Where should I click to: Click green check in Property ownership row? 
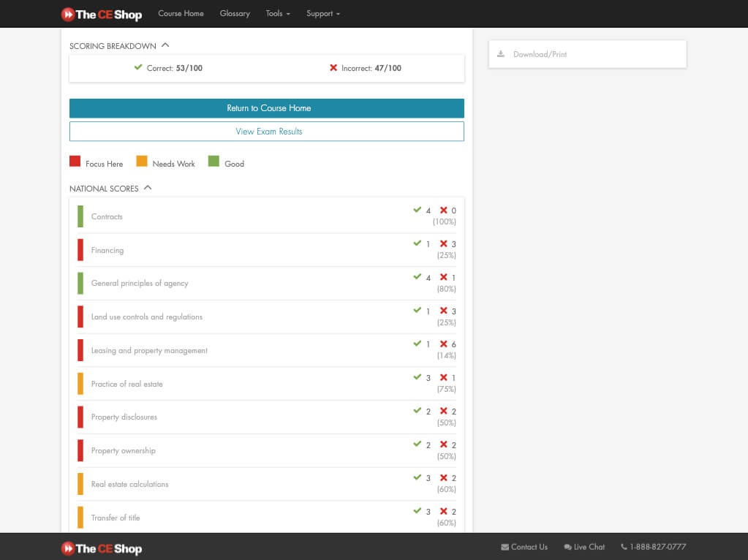(418, 444)
